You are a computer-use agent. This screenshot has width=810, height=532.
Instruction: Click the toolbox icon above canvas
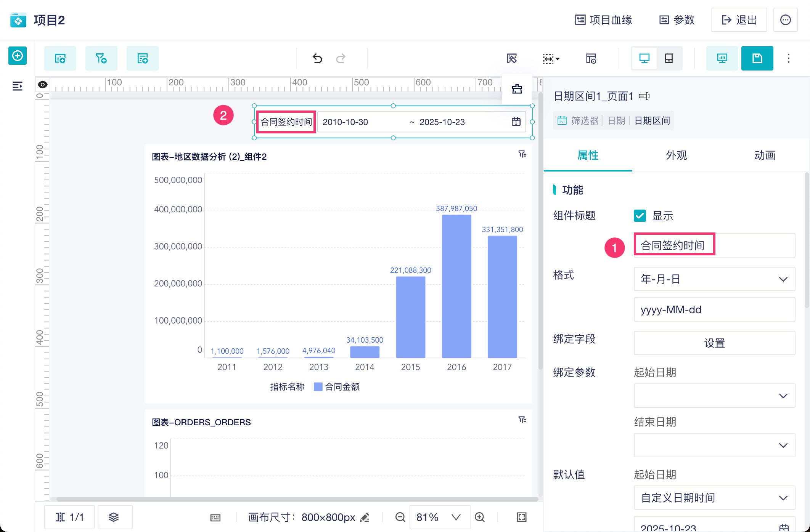(517, 89)
